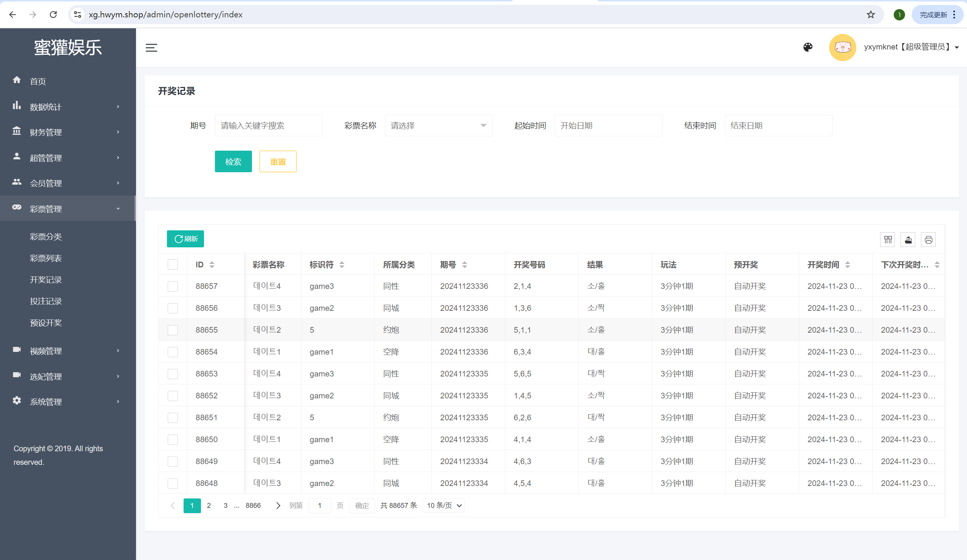The image size is (967, 560).
Task: Expand the 超管管理 sidebar menu
Action: tap(68, 157)
